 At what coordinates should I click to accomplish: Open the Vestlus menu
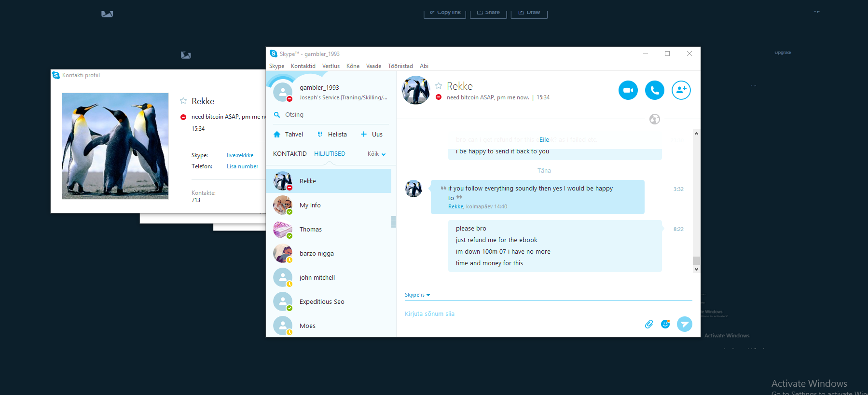coord(331,66)
